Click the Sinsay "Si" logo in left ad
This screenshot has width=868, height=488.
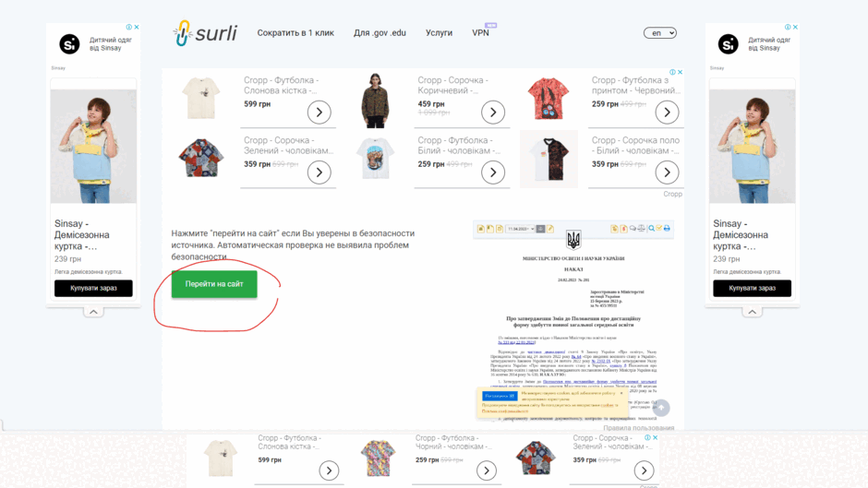pos(70,43)
